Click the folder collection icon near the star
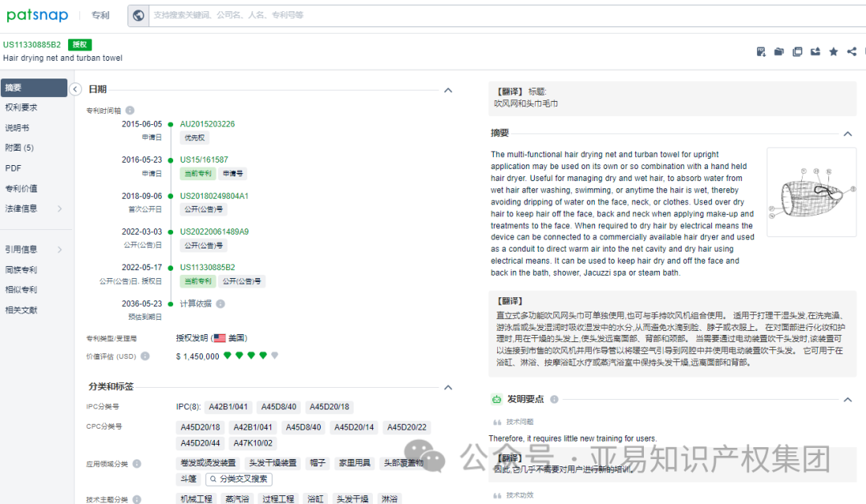 pos(779,51)
